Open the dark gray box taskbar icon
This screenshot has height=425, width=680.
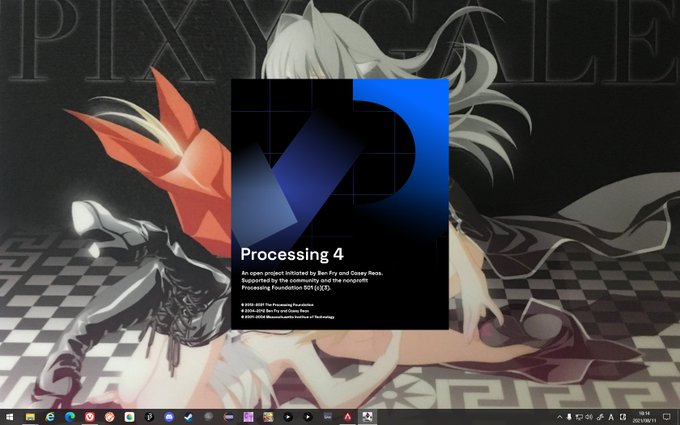(x=327, y=417)
